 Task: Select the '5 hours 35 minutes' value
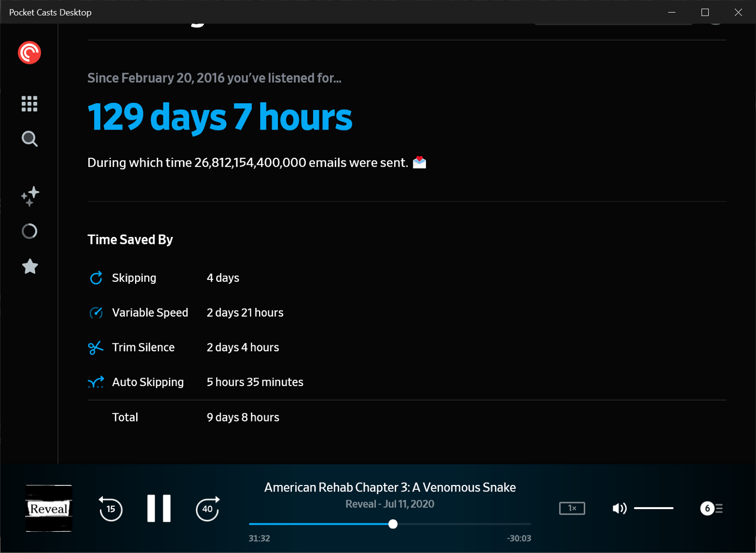point(255,382)
